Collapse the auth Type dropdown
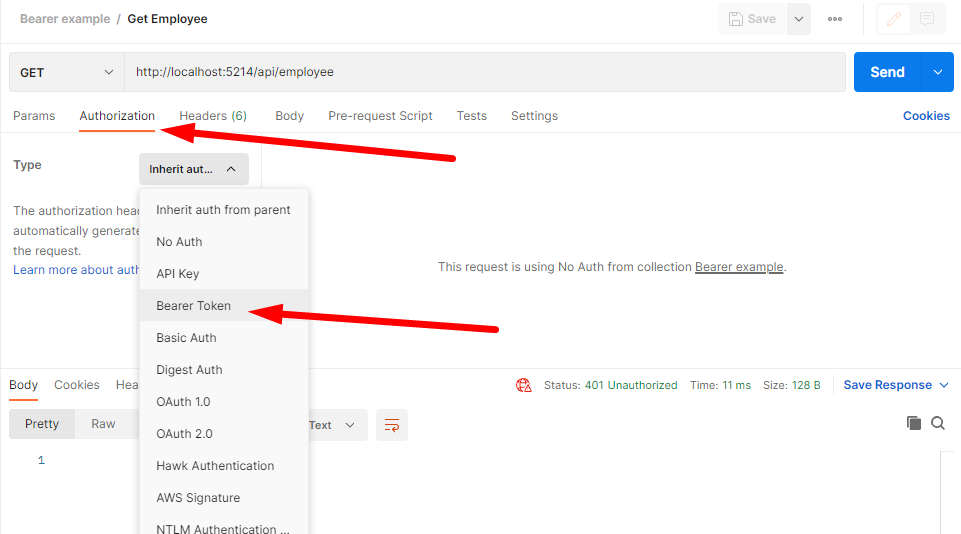 pyautogui.click(x=194, y=169)
